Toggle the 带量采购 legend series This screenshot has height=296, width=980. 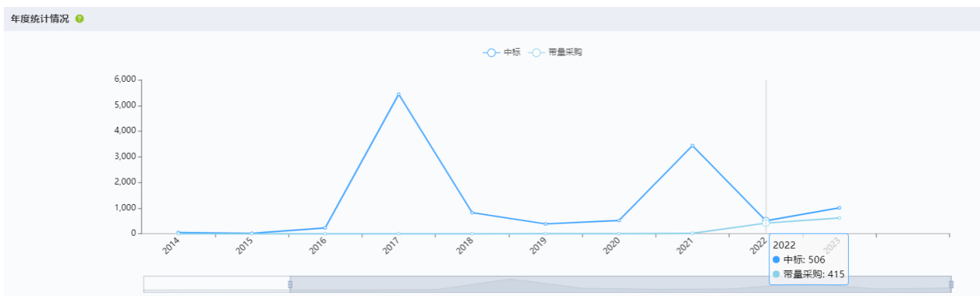555,53
